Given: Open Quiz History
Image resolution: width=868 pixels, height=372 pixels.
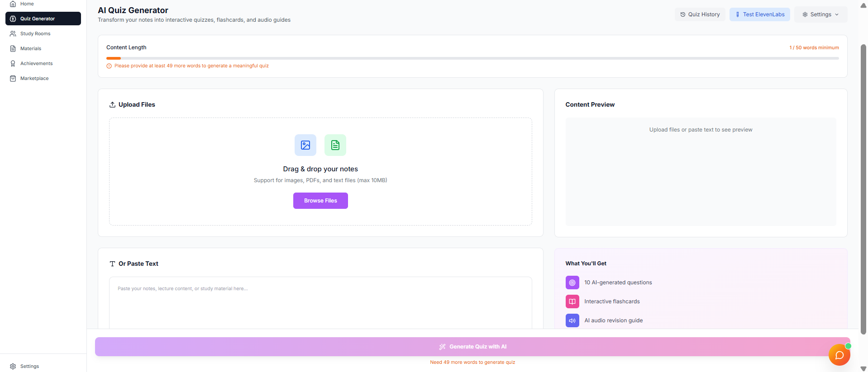Looking at the screenshot, I should [700, 14].
